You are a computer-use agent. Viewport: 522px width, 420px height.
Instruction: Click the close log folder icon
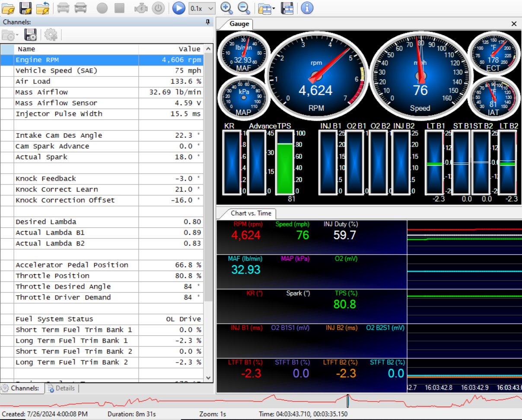(x=42, y=8)
